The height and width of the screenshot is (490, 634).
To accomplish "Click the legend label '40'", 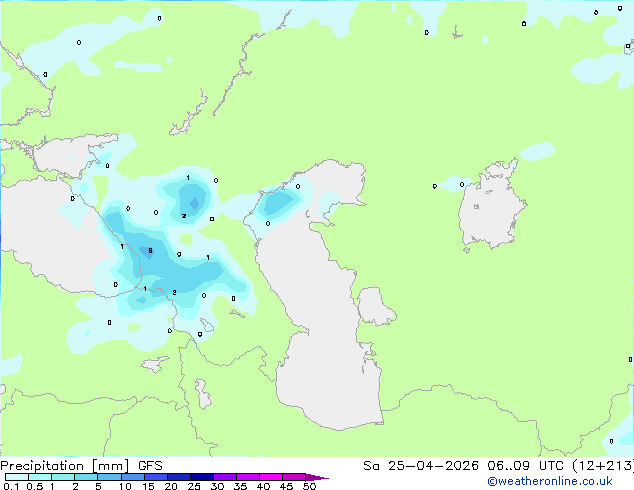I will pos(263,486).
